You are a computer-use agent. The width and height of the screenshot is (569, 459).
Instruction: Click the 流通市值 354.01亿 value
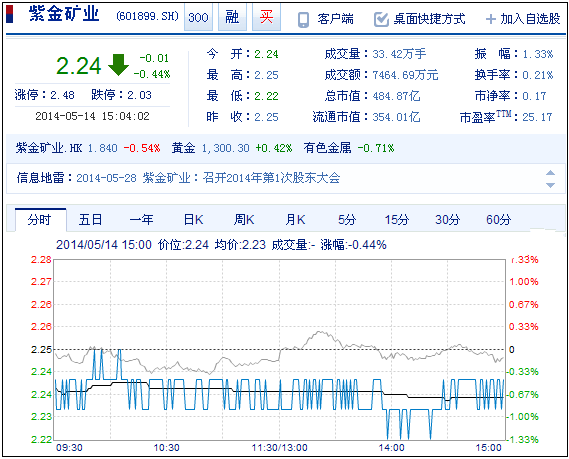coord(396,117)
